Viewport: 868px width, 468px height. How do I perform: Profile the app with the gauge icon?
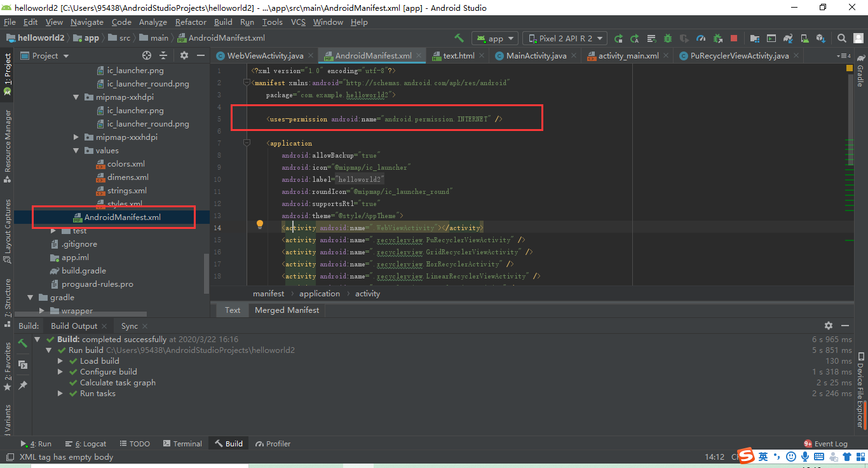pos(701,38)
